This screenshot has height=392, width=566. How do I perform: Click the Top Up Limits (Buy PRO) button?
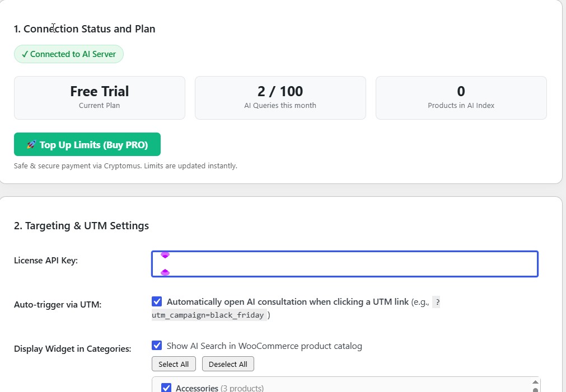[x=87, y=144]
